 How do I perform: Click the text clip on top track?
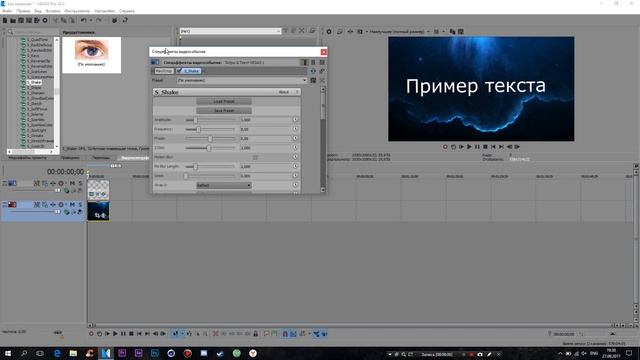pos(98,190)
